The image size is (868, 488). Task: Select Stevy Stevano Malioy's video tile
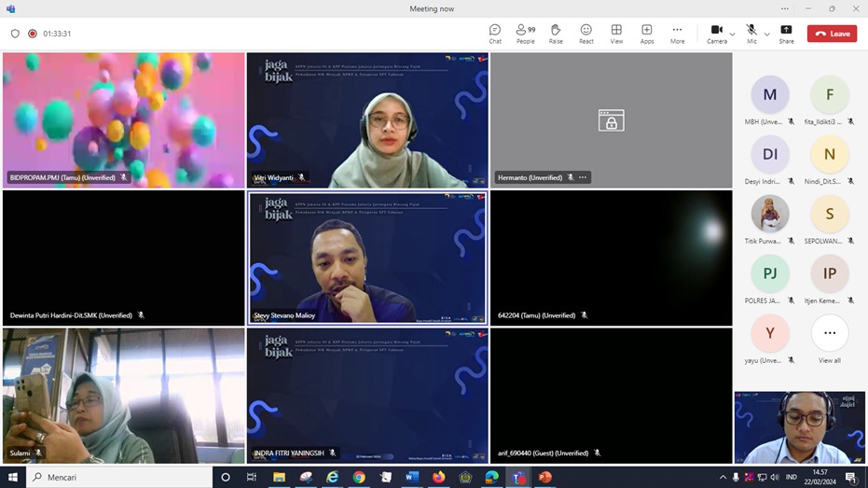366,257
